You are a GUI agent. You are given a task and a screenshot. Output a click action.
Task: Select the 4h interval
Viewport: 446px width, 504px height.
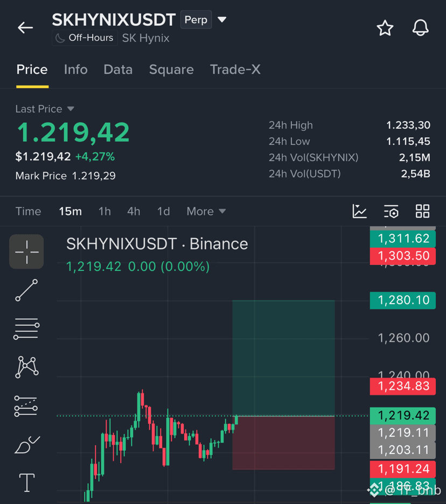coord(134,212)
